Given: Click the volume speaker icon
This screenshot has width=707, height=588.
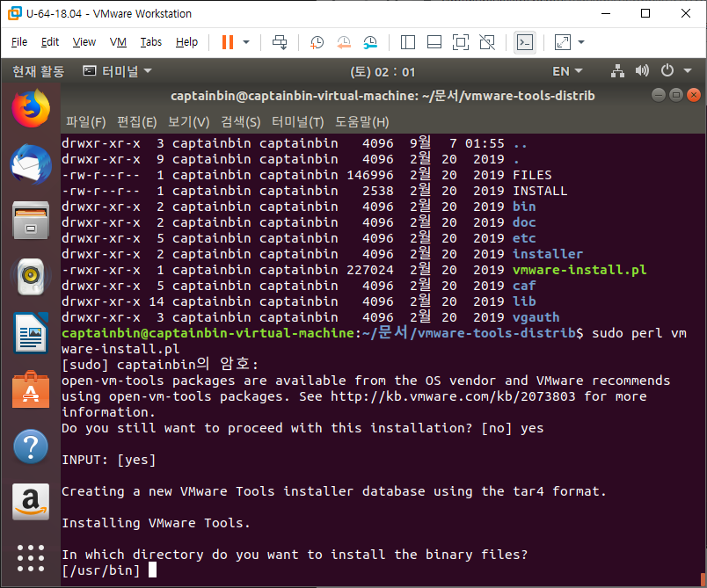Looking at the screenshot, I should click(x=642, y=70).
